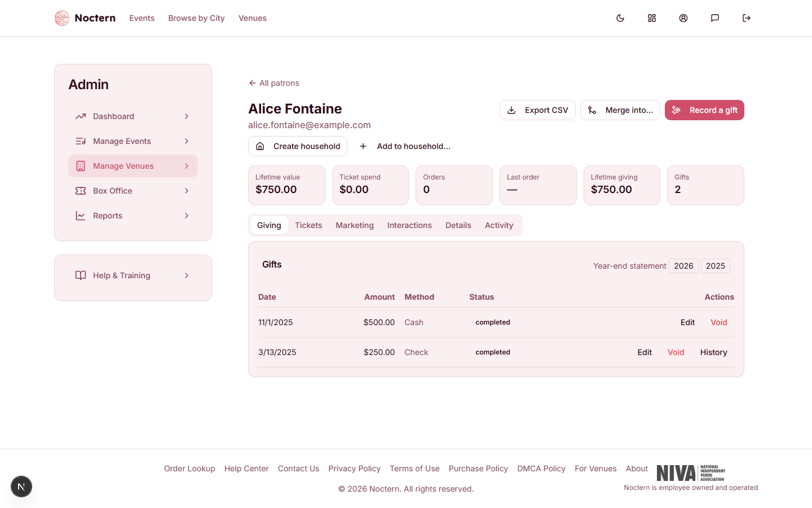Click the Manage Events list icon
812x508 pixels.
81,141
